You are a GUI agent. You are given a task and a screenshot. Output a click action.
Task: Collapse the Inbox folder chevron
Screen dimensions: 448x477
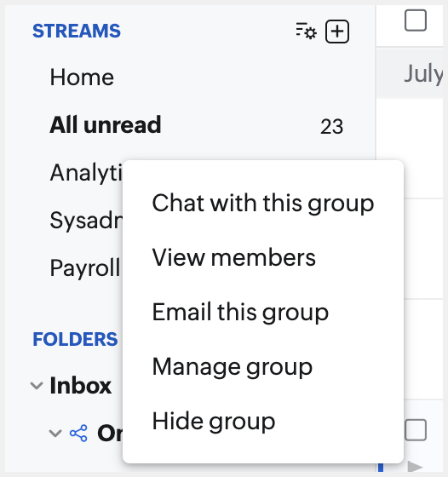[x=37, y=386]
